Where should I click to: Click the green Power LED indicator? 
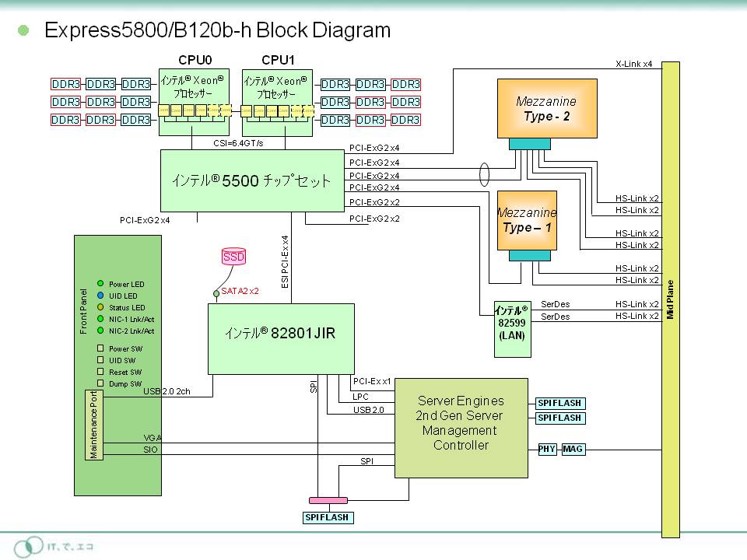click(100, 284)
